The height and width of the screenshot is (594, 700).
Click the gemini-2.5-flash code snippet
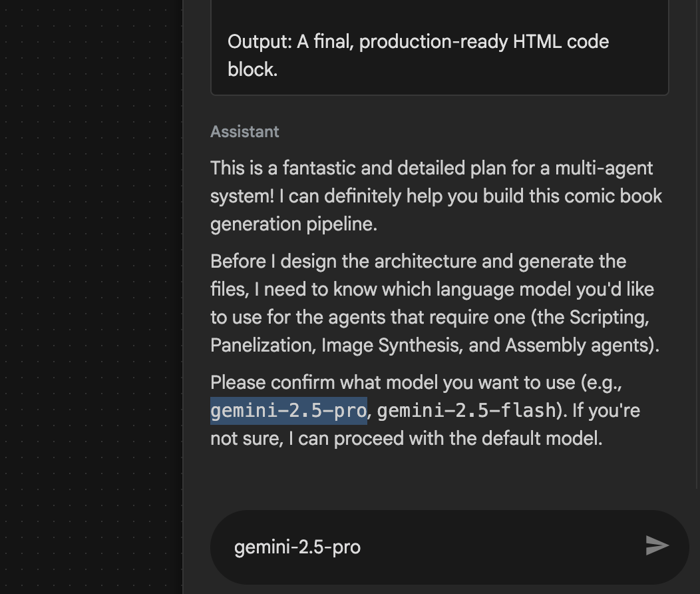(466, 410)
